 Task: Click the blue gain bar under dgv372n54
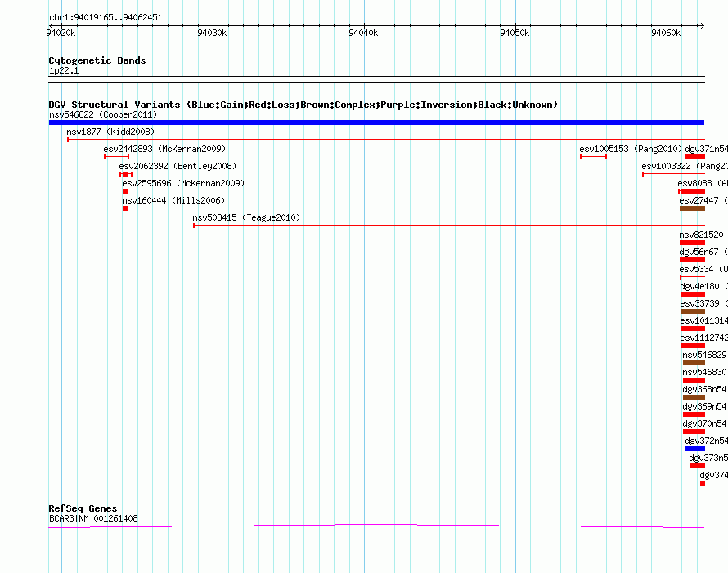click(x=695, y=449)
